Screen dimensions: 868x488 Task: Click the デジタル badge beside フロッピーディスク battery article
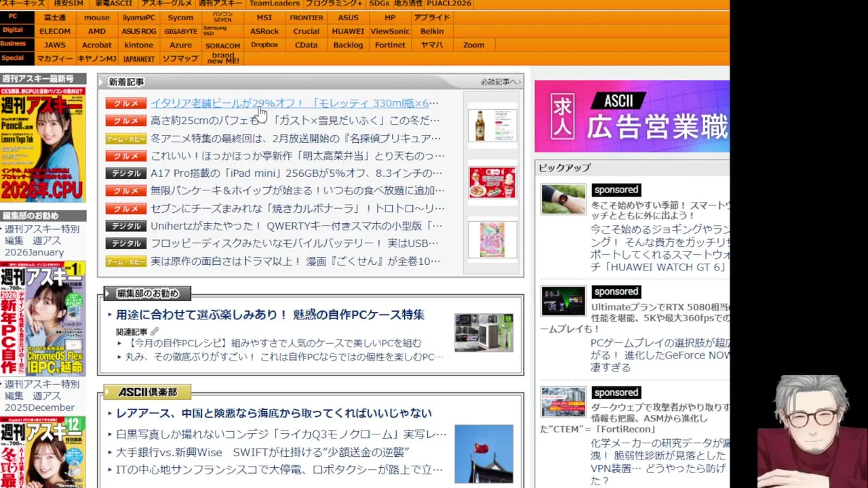tap(126, 243)
